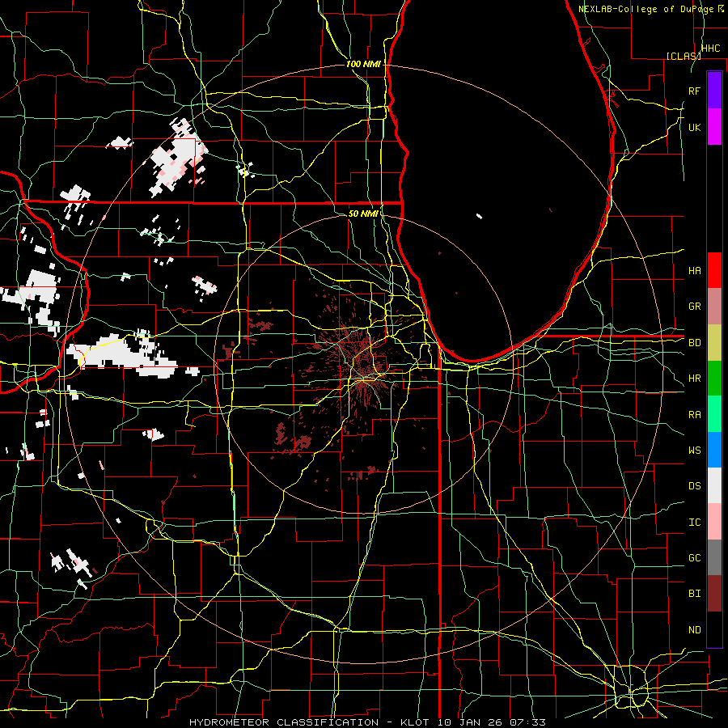Viewport: 728px width, 728px height.
Task: Select the dusty pink GR legend swatch
Action: 714,307
